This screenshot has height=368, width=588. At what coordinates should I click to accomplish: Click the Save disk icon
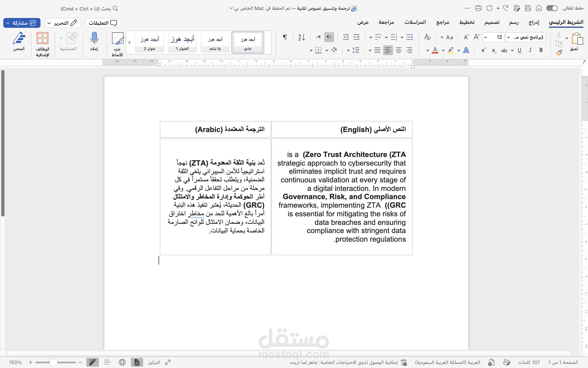click(x=528, y=8)
